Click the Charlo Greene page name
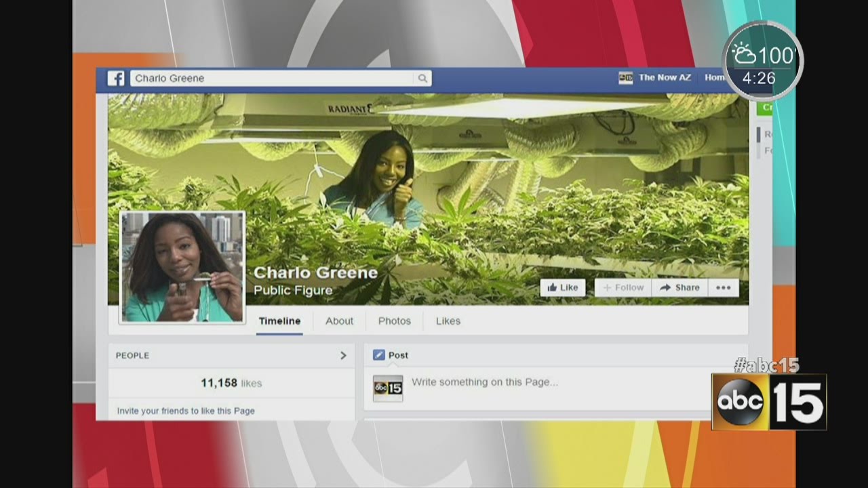Screen dimensions: 868x488 coord(315,272)
